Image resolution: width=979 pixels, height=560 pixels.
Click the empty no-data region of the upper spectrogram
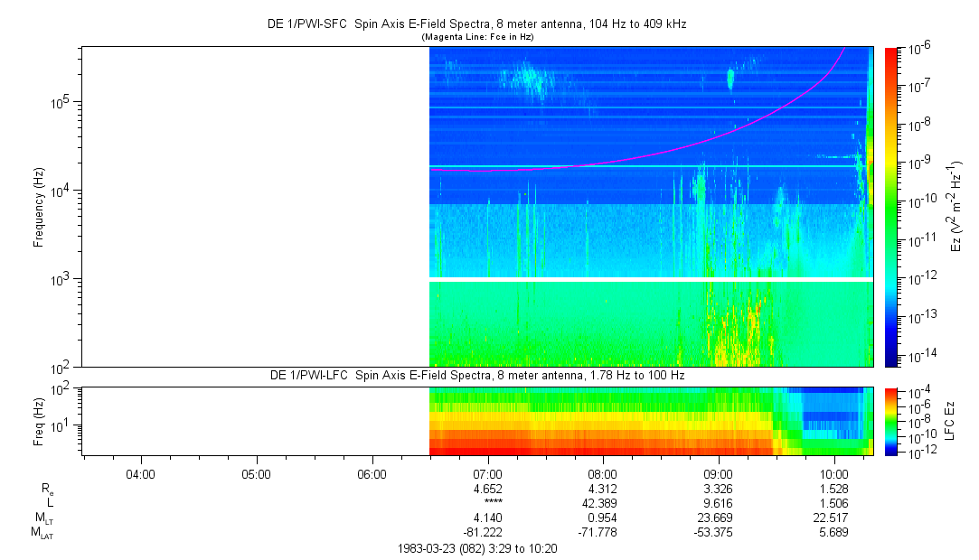pyautogui.click(x=255, y=206)
